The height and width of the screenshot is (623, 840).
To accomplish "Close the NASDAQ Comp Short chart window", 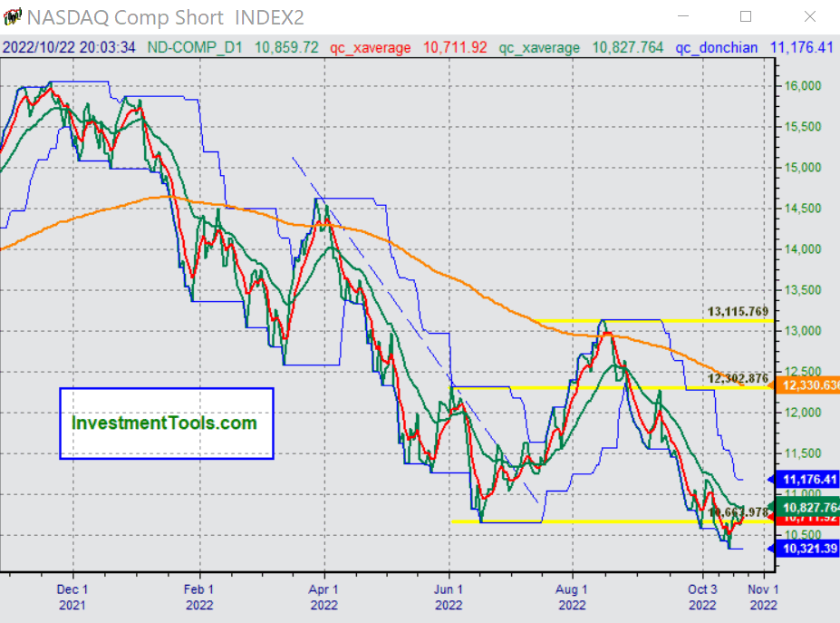I will point(809,17).
